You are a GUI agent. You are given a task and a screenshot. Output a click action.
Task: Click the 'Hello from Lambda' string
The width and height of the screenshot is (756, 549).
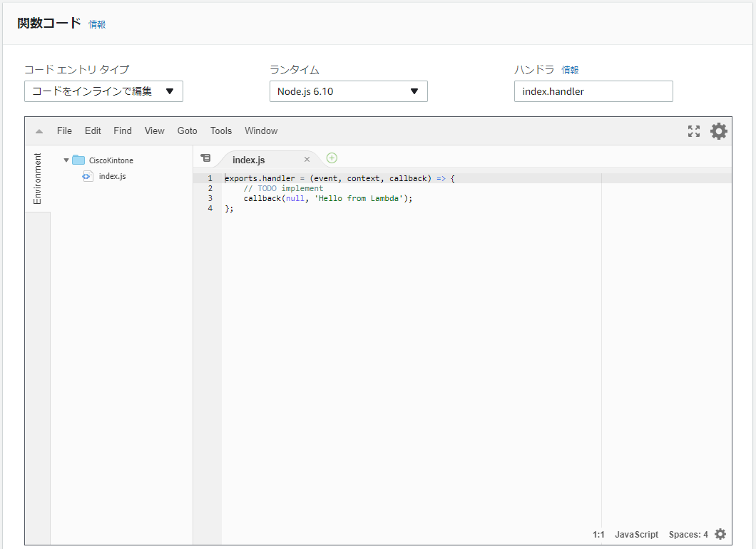tap(359, 199)
